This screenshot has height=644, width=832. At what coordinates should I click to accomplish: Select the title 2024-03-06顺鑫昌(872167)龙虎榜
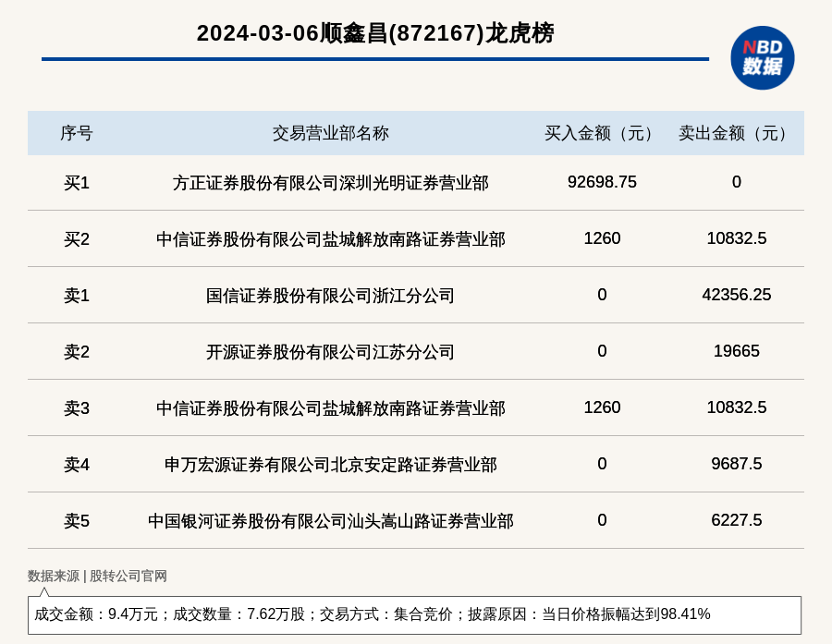click(x=375, y=33)
